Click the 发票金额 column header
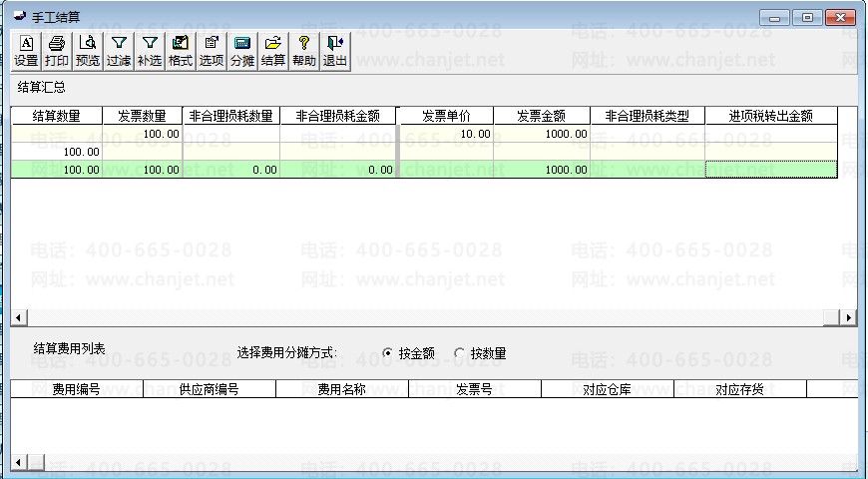The width and height of the screenshot is (868, 479). (542, 116)
